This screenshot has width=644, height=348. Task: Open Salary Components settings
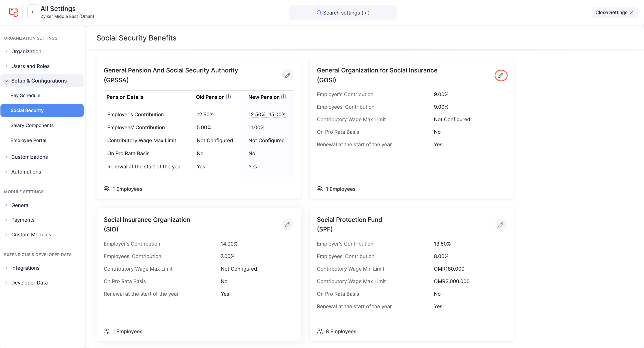tap(32, 125)
